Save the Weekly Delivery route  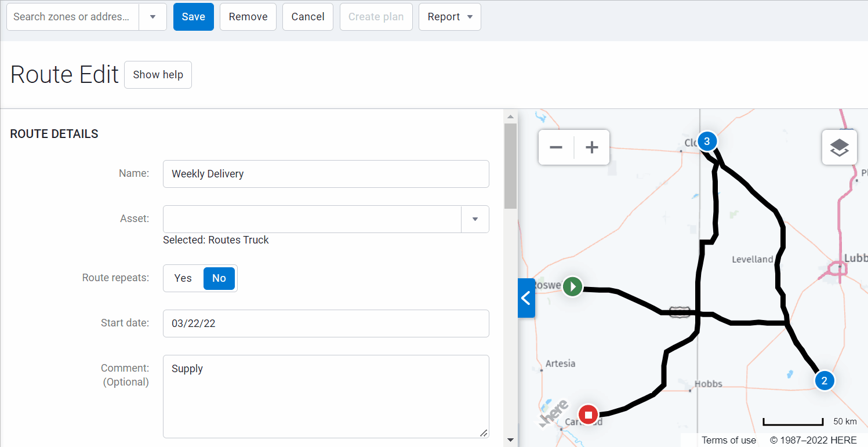(193, 17)
